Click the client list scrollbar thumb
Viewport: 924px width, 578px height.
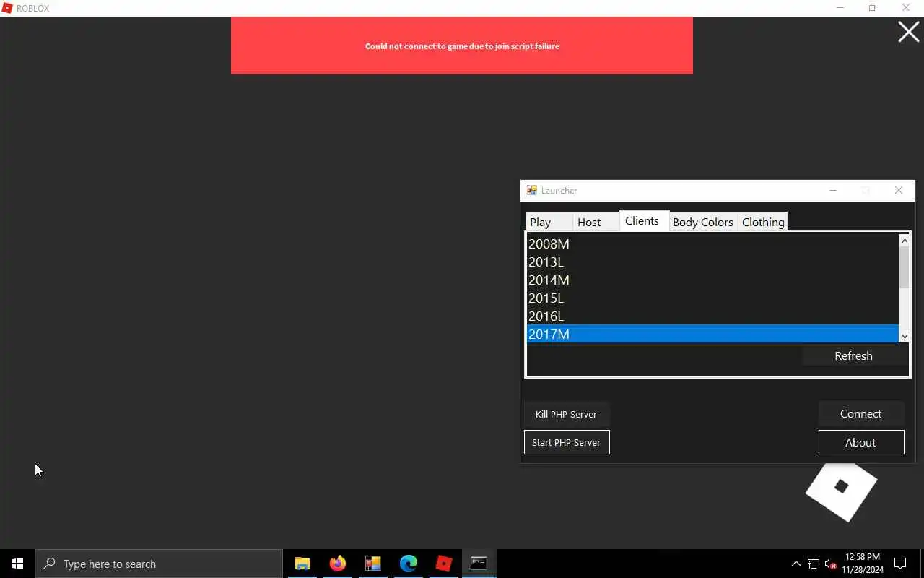click(x=905, y=267)
